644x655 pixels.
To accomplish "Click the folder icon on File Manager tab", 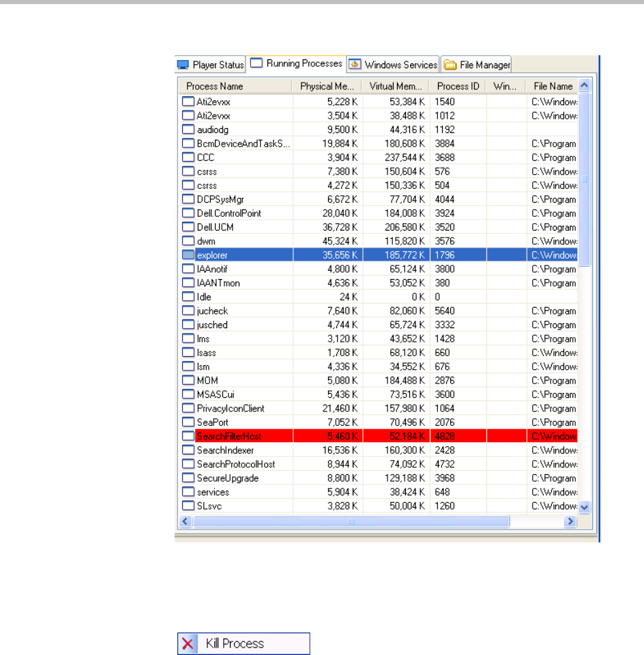I will coord(450,65).
